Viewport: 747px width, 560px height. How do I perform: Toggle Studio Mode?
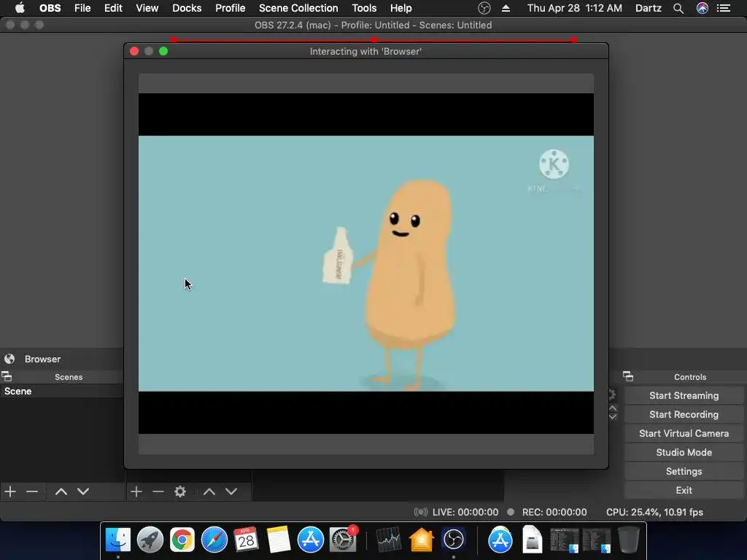coord(684,452)
